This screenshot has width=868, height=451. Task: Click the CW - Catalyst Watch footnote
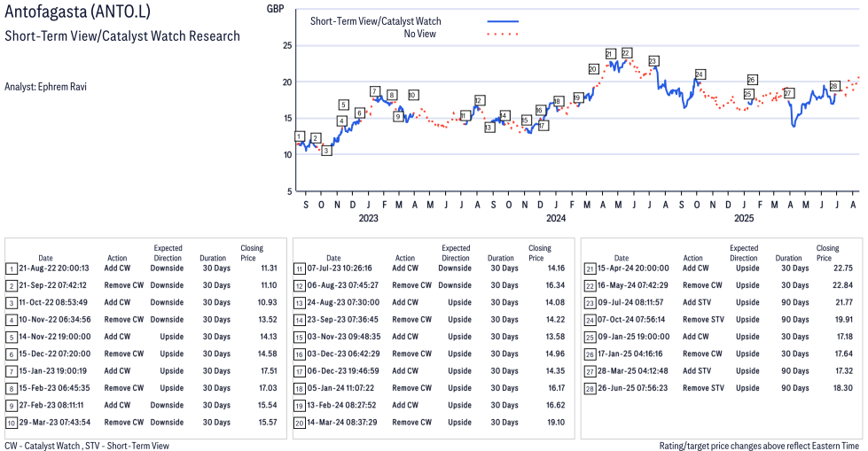(42, 446)
